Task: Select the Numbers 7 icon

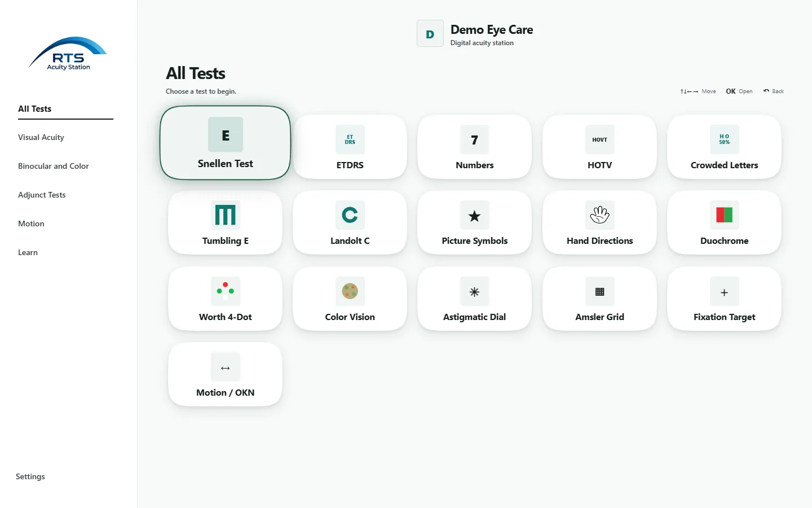Action: pyautogui.click(x=475, y=139)
